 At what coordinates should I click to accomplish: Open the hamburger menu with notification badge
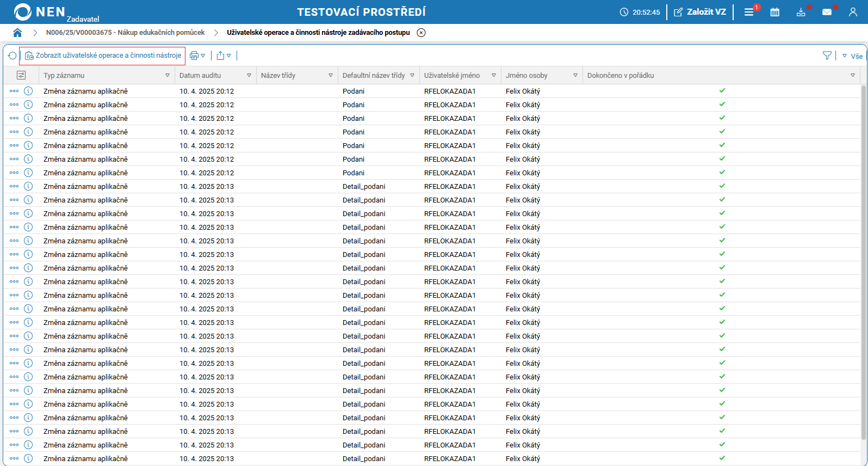(x=749, y=12)
